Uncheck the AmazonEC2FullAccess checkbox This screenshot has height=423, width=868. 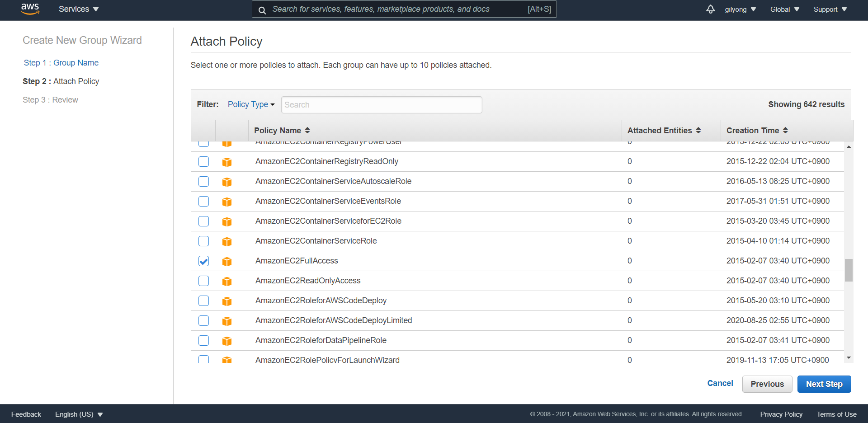pyautogui.click(x=204, y=261)
